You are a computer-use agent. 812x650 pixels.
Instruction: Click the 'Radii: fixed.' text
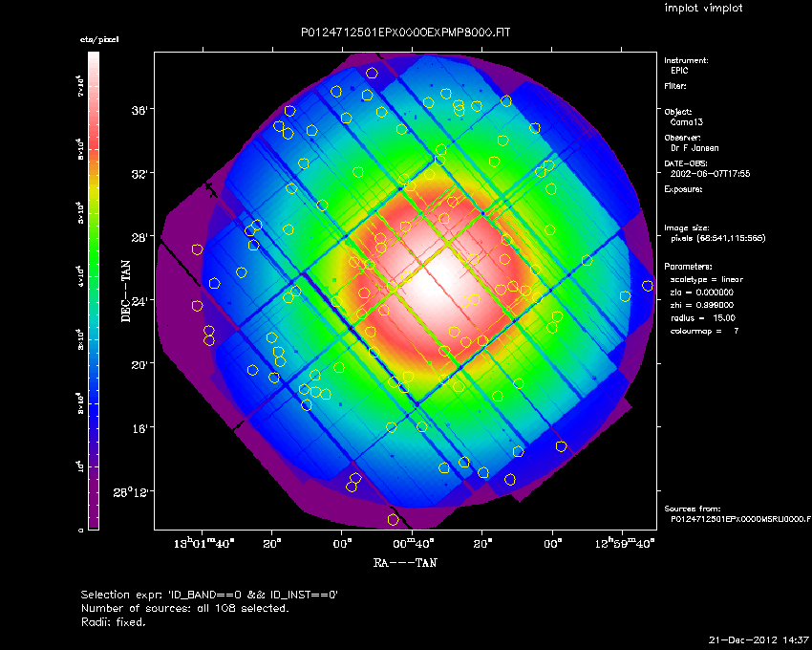tap(114, 621)
